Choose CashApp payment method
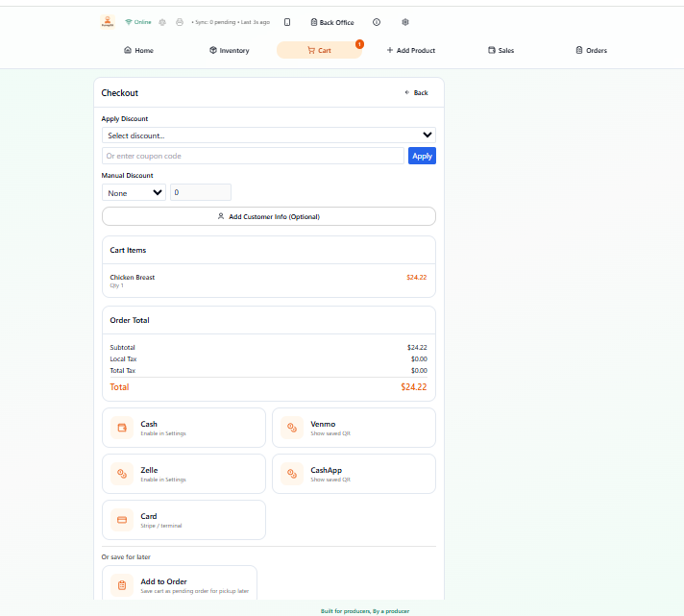Screen dimensions: 684x616 coord(354,474)
